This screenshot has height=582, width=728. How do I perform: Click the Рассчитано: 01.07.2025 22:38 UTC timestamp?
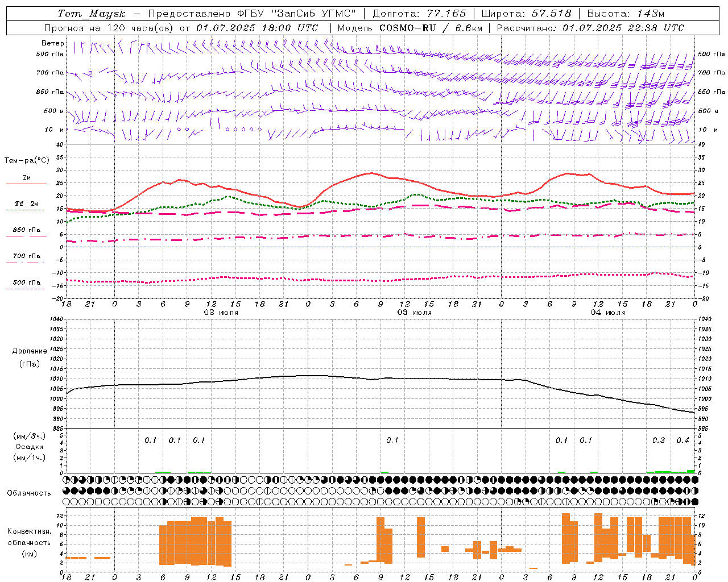(x=590, y=28)
